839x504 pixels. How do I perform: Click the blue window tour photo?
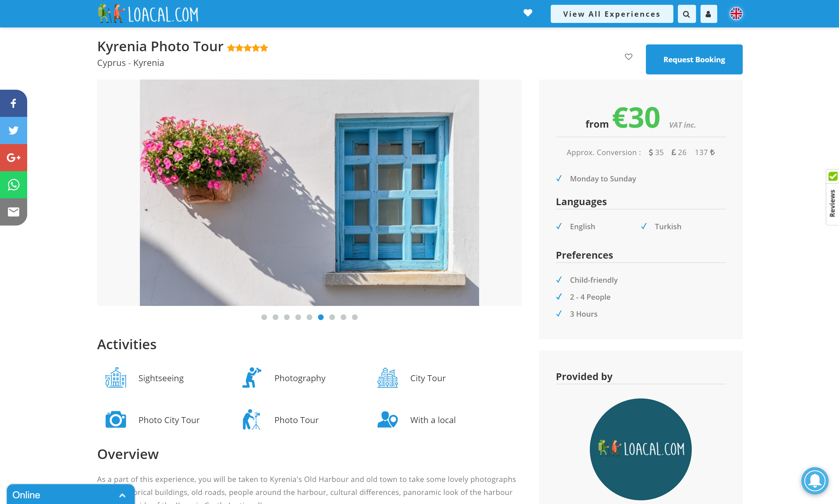[309, 192]
